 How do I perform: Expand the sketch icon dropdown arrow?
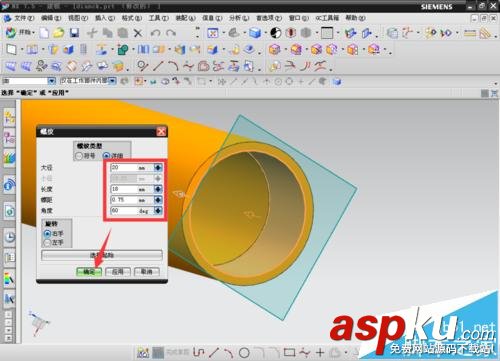point(22,50)
